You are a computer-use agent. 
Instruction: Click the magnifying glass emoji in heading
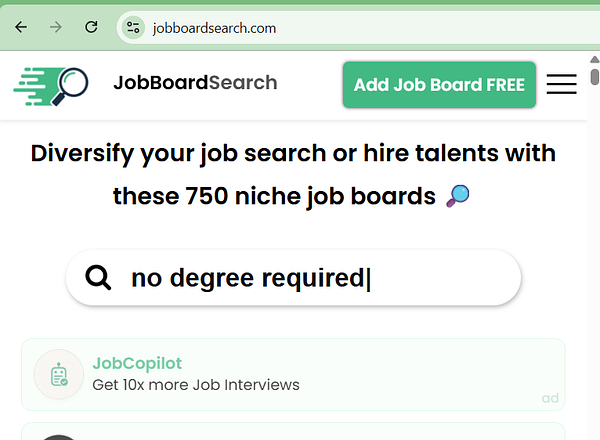click(x=457, y=196)
